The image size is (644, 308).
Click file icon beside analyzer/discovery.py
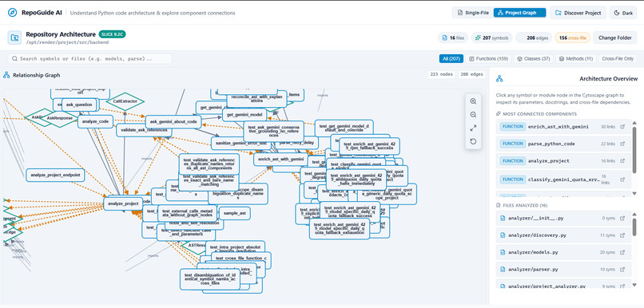pyautogui.click(x=503, y=235)
